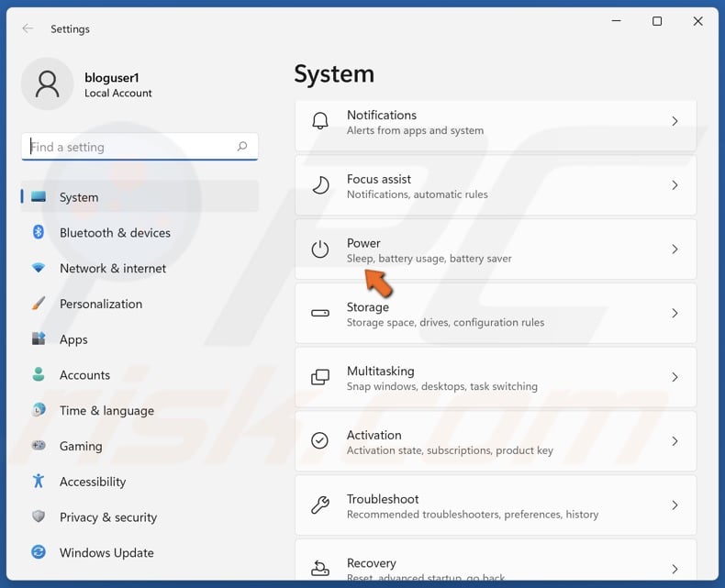Screen dimensions: 725x588
Task: Click the chevron on the Power row
Action: pos(675,250)
